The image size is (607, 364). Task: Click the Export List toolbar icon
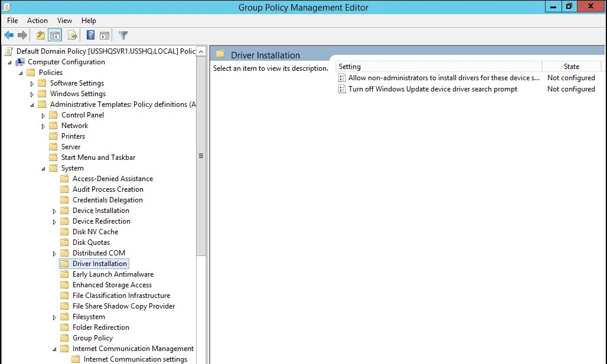72,35
